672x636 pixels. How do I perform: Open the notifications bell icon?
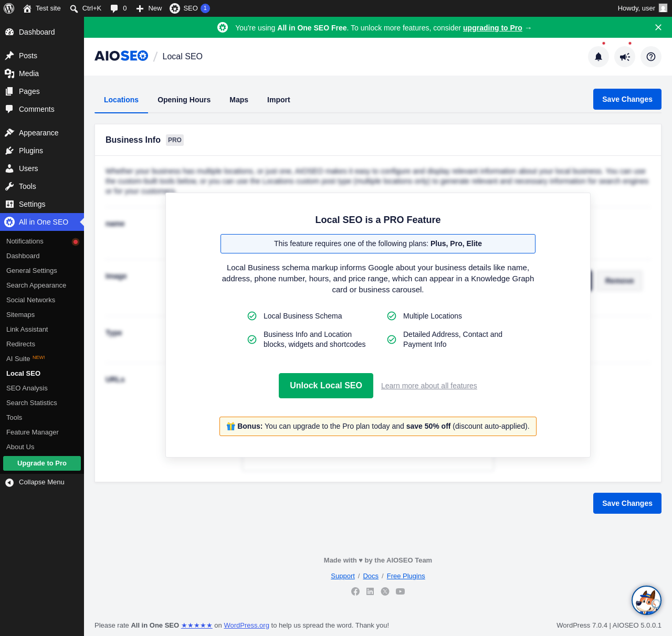coord(598,57)
